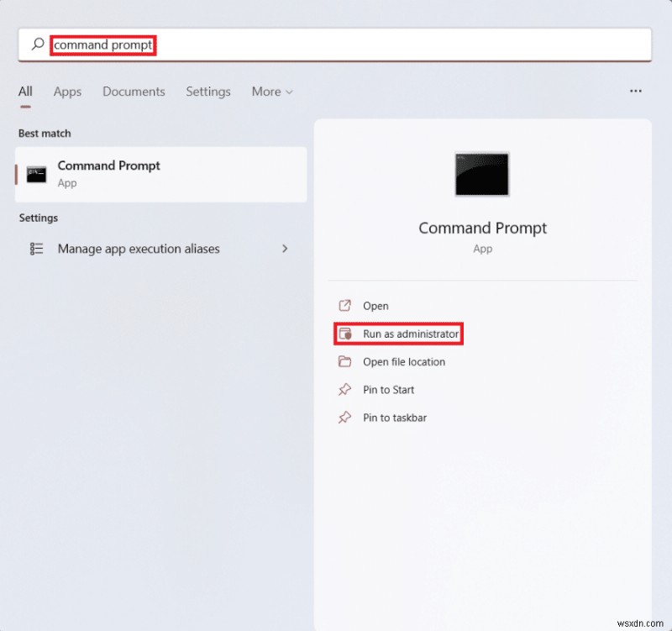This screenshot has height=631, width=672.
Task: Click the Open file location folder icon
Action: pyautogui.click(x=346, y=361)
